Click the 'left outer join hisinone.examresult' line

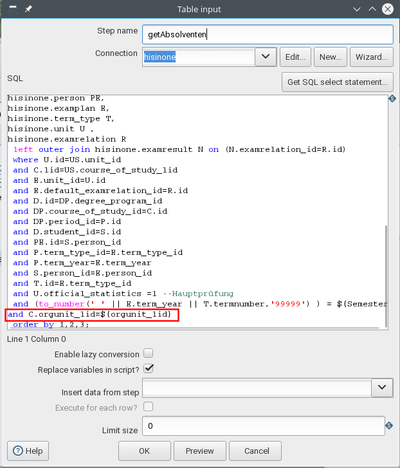tap(179, 149)
